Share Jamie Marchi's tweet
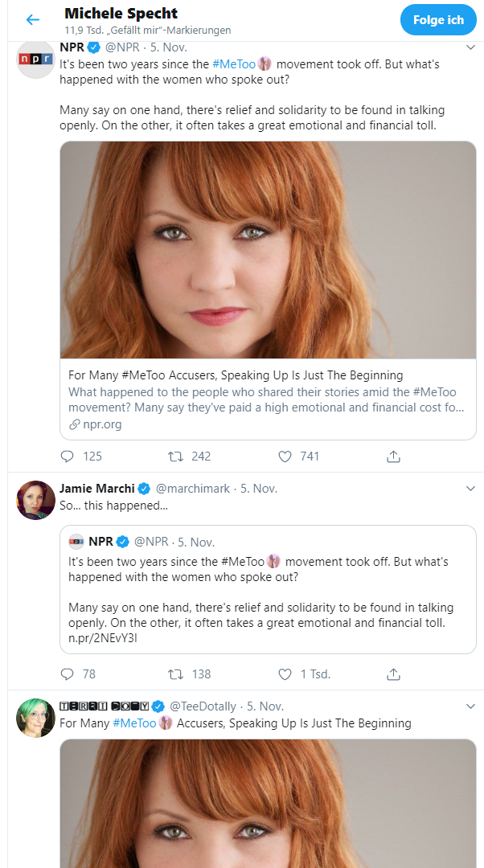Image resolution: width=484 pixels, height=868 pixels. click(x=392, y=674)
